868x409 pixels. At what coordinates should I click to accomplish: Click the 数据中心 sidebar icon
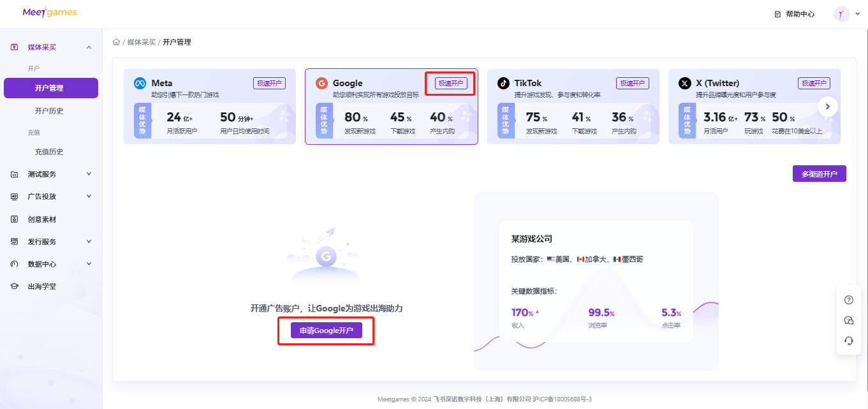tap(14, 264)
